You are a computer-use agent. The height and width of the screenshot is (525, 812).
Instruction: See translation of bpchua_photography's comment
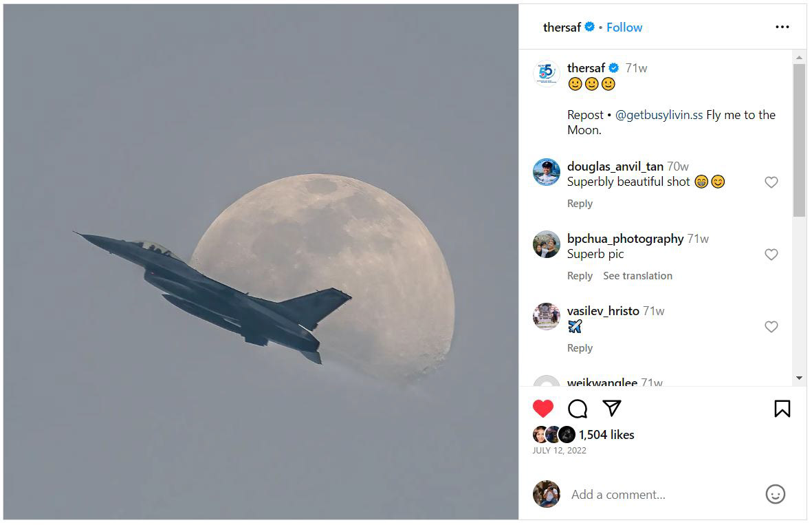coord(637,276)
